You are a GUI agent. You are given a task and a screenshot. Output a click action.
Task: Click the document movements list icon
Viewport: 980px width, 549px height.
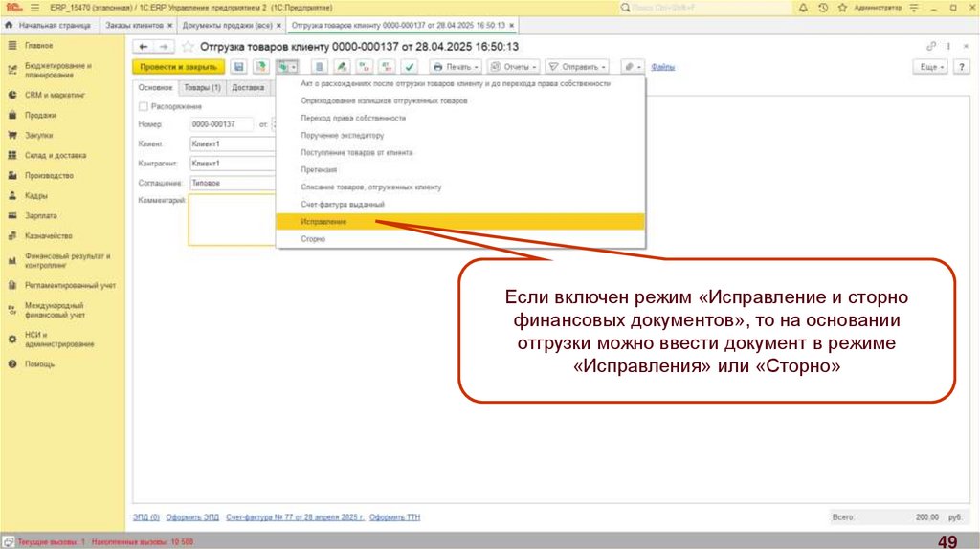pyautogui.click(x=320, y=66)
